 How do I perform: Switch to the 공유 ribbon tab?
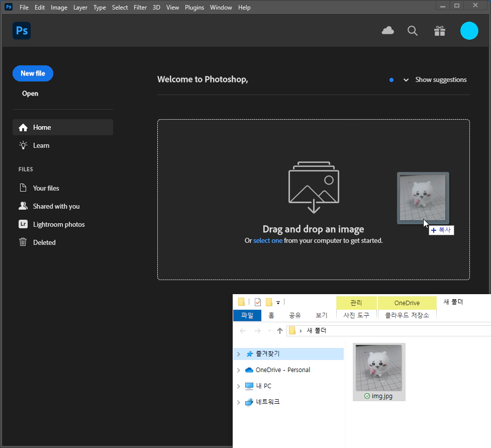(294, 315)
